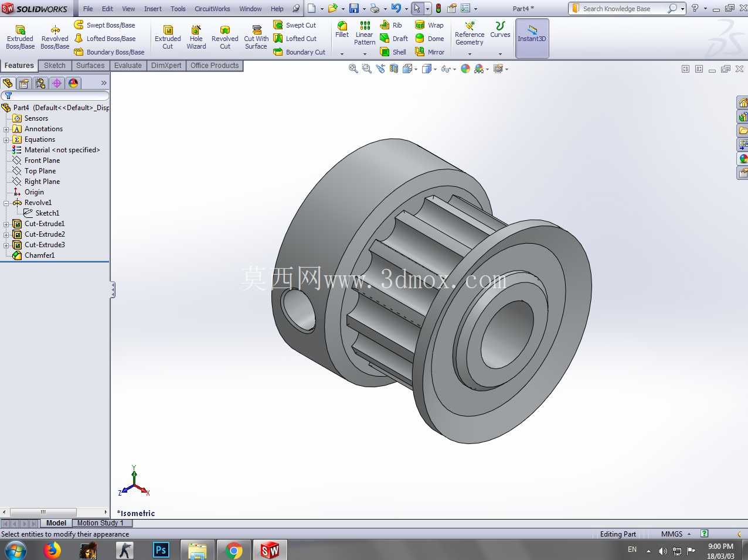Switch to the Evaluate tab
The height and width of the screenshot is (560, 748).
tap(128, 66)
